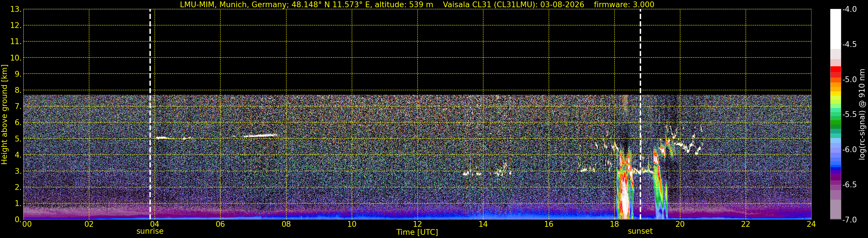The width and height of the screenshot is (868, 238).
Task: Click the white cloud layer near 07 UTC
Action: 260,135
